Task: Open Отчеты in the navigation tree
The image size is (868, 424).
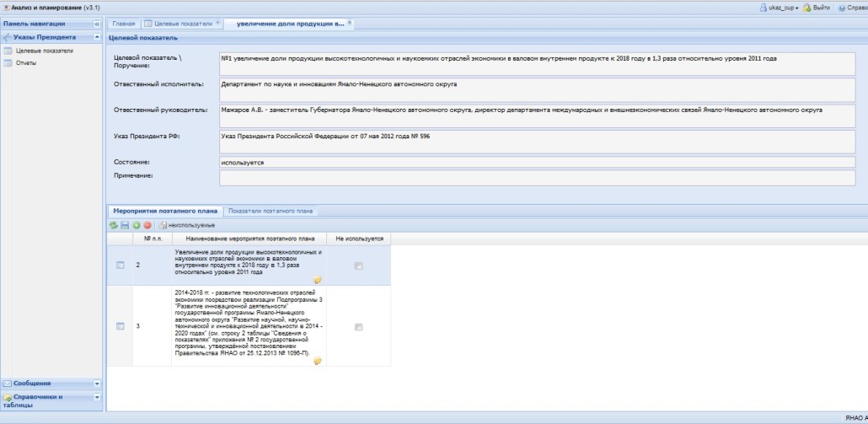Action: coord(26,63)
